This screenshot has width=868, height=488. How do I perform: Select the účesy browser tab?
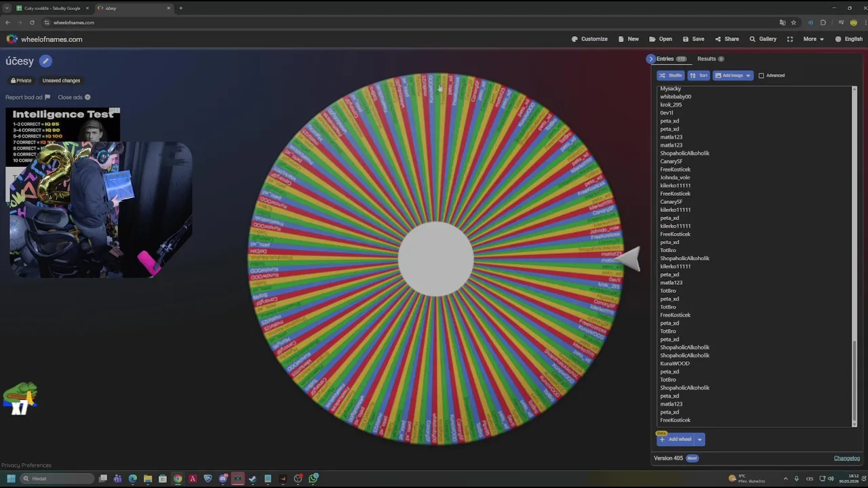coord(134,8)
